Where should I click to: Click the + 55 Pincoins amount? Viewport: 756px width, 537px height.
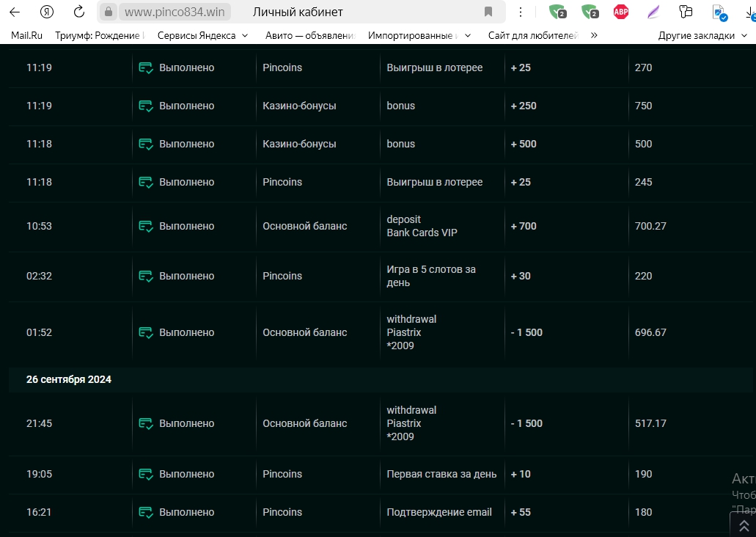pos(521,512)
